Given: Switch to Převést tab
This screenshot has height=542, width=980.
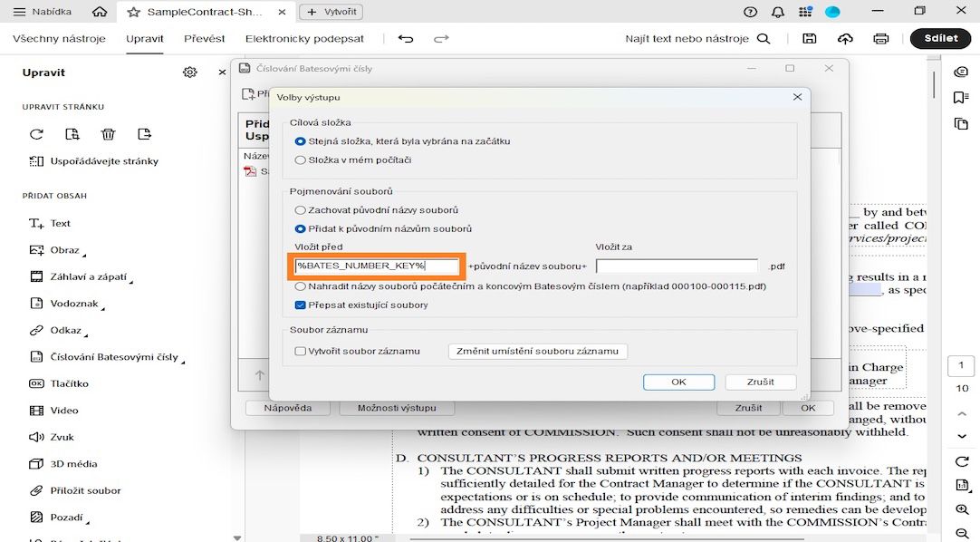Looking at the screenshot, I should click(205, 39).
